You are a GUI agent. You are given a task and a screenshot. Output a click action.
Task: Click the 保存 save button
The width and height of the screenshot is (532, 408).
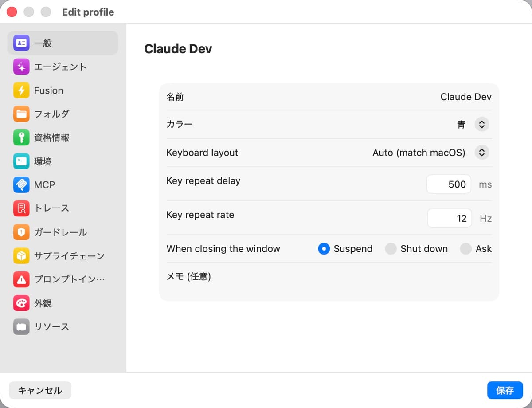click(505, 390)
